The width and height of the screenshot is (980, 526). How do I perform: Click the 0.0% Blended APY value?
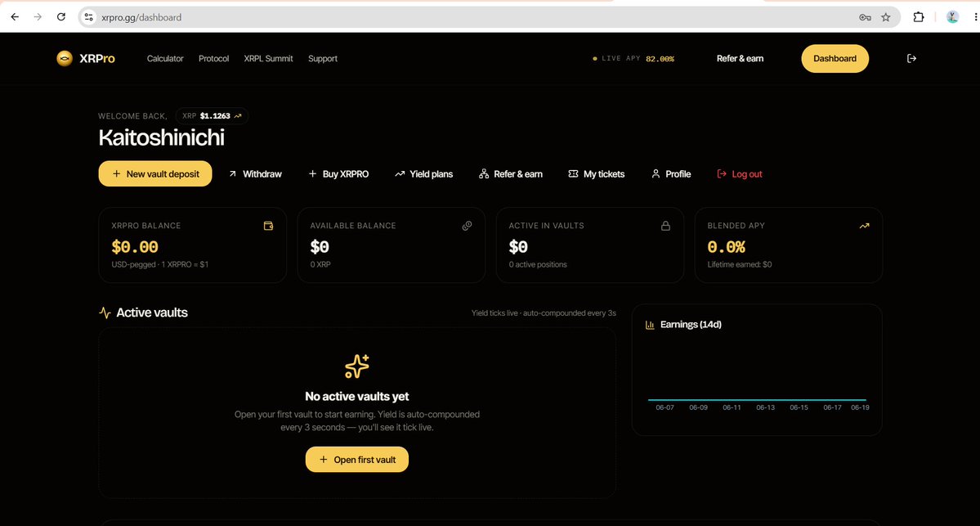pyautogui.click(x=727, y=247)
